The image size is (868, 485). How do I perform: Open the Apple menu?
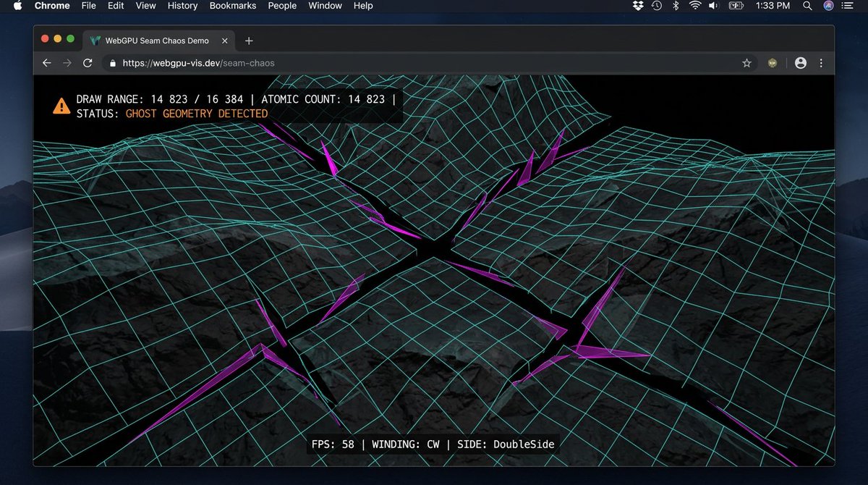point(18,6)
